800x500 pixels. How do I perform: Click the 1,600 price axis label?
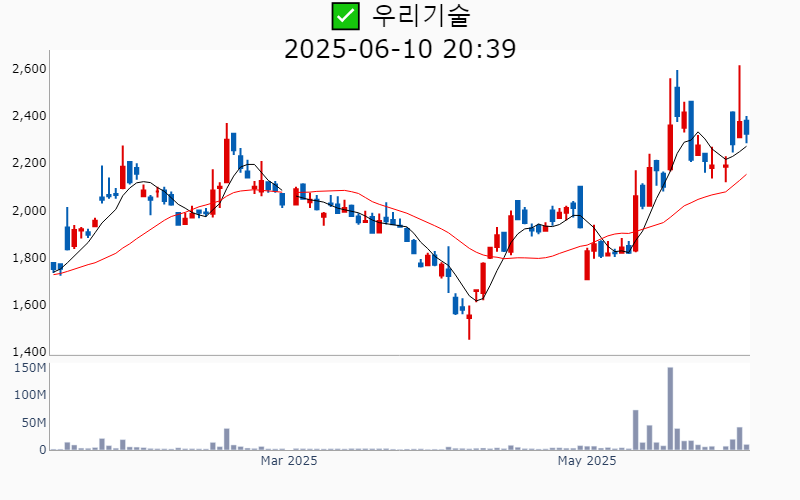[29, 305]
